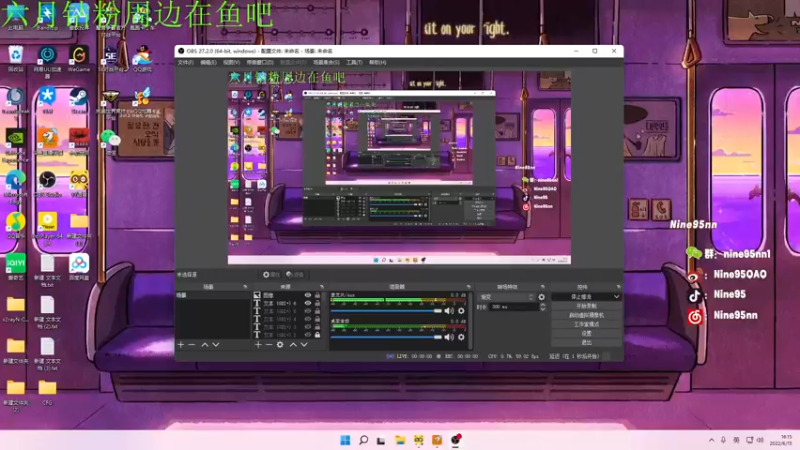Open the 编辑(E) menu
800x450 pixels.
point(208,62)
